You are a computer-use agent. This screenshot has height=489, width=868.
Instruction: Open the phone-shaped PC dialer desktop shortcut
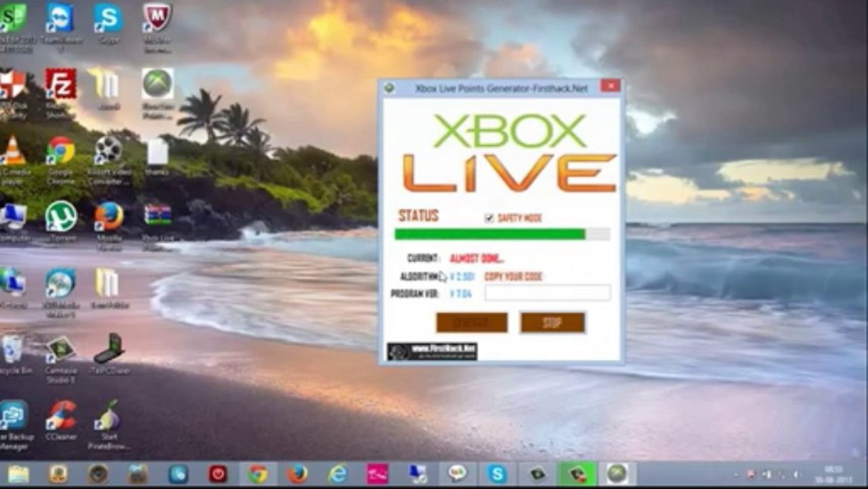coord(109,353)
